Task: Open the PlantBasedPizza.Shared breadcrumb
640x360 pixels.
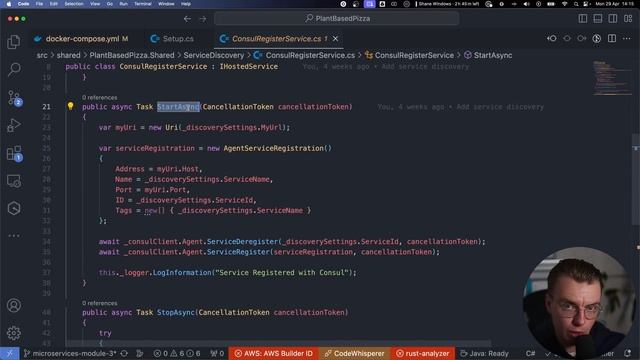Action: click(132, 55)
